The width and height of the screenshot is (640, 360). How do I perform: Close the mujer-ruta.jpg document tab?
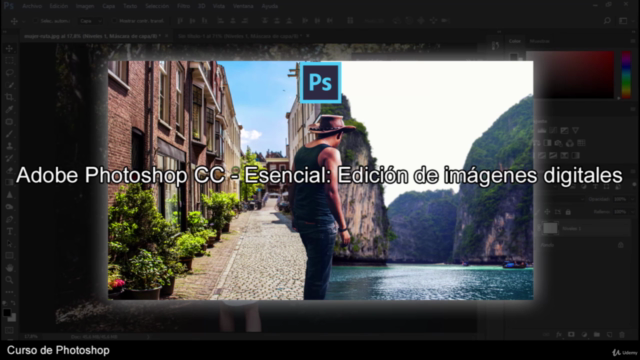(167, 36)
